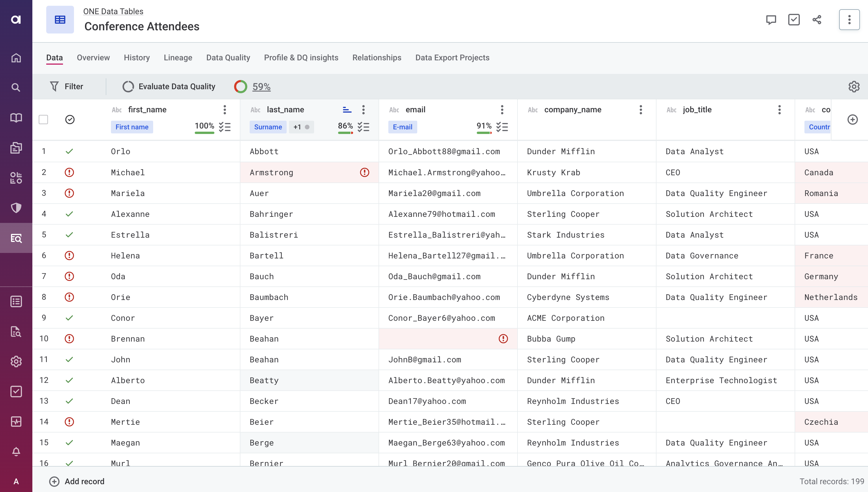
Task: Open the home icon in sidebar
Action: (16, 58)
